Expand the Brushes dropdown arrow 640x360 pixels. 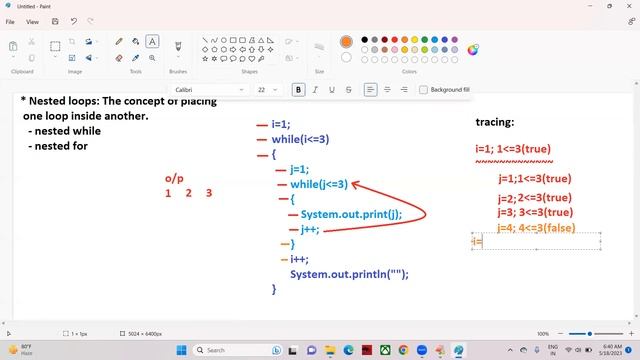[x=178, y=57]
